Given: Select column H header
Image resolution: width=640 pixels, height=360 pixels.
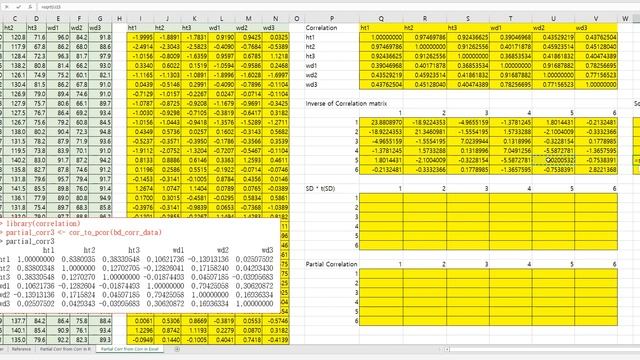Looking at the screenshot, I should coord(119,18).
